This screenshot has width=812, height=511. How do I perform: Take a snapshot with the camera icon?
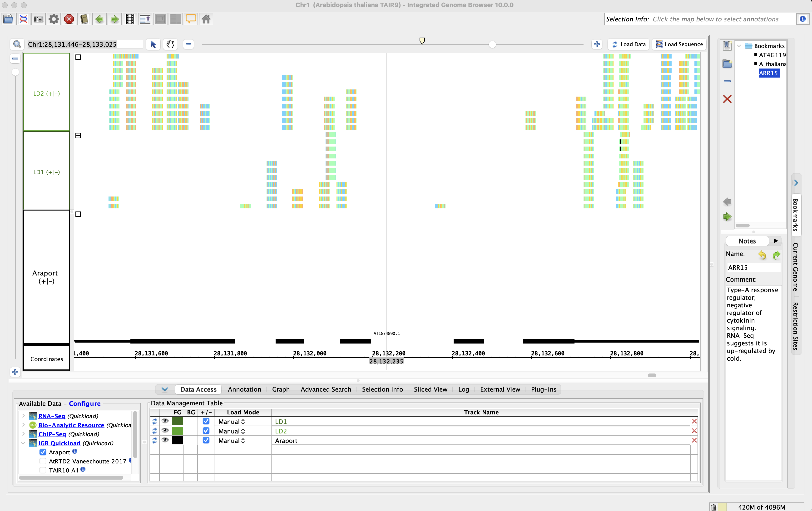(39, 19)
